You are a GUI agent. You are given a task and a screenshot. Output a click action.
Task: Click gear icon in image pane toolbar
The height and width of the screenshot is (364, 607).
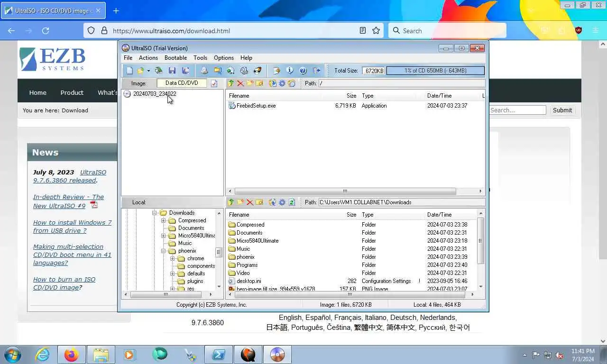(x=282, y=83)
